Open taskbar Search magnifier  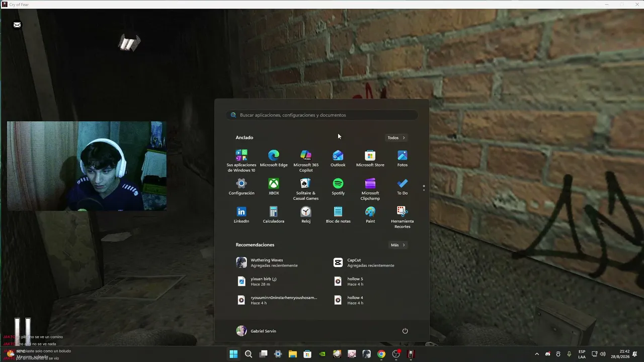(248, 354)
